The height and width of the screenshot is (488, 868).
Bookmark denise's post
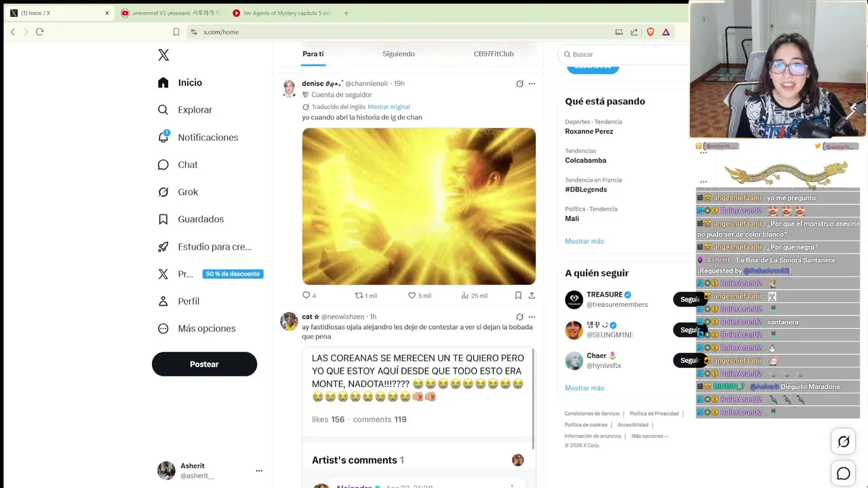coord(518,296)
